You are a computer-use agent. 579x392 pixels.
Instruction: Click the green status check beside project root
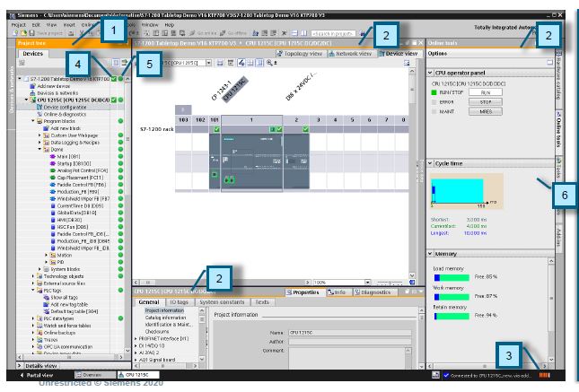click(114, 79)
